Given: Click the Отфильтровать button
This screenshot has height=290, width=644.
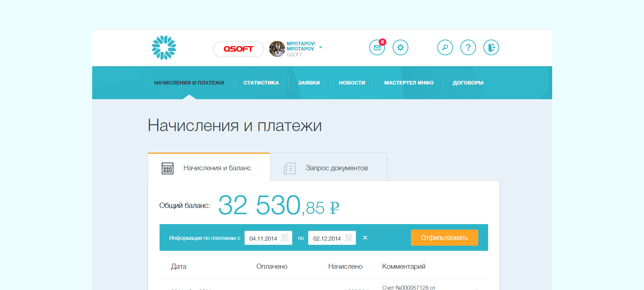Looking at the screenshot, I should 444,238.
